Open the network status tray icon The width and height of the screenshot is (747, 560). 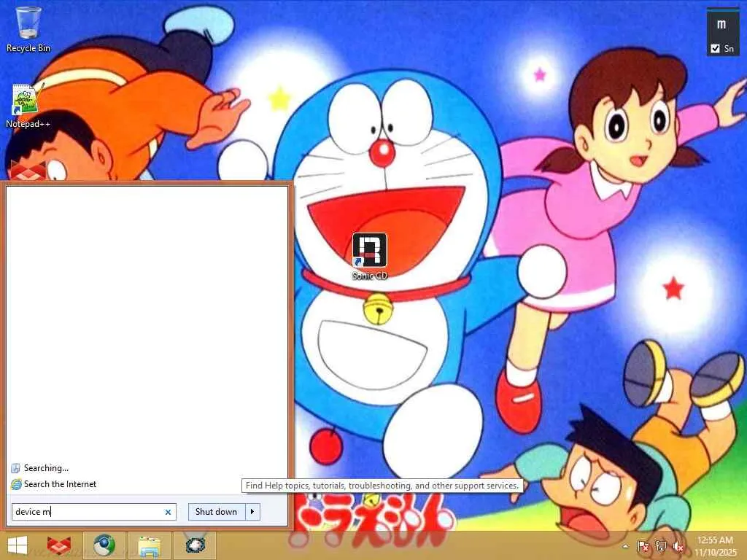coord(661,546)
